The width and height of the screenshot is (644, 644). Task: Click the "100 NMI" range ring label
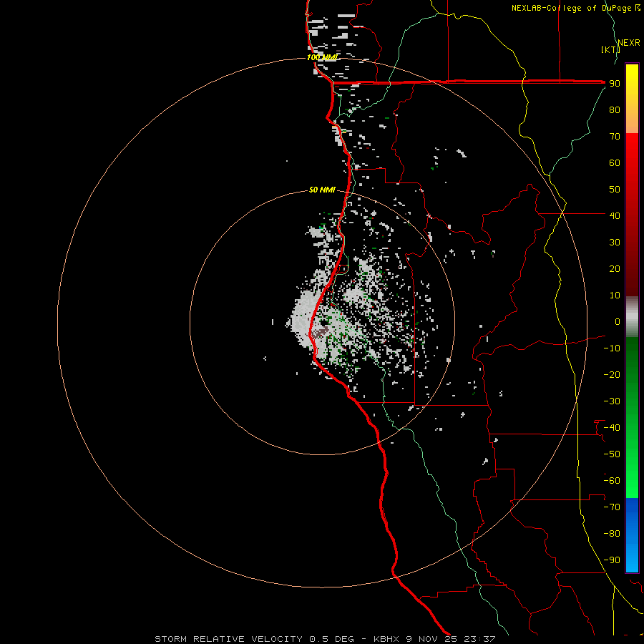(x=322, y=57)
